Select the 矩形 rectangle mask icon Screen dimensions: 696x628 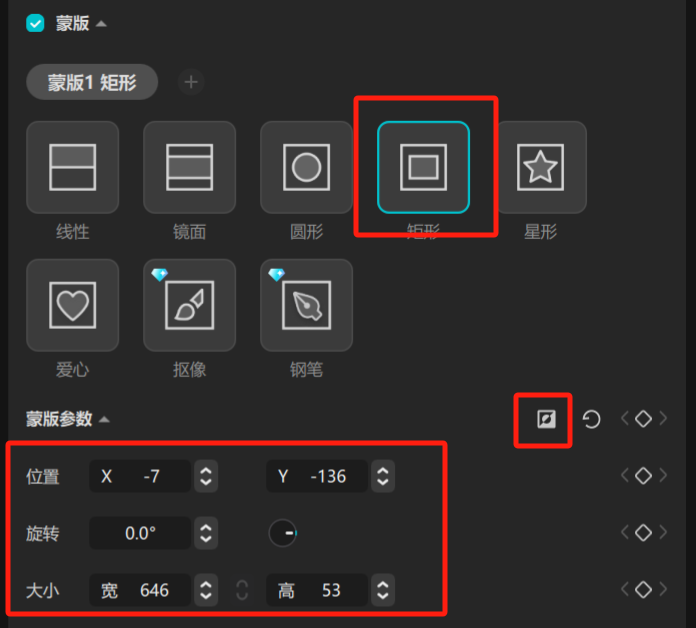point(423,167)
